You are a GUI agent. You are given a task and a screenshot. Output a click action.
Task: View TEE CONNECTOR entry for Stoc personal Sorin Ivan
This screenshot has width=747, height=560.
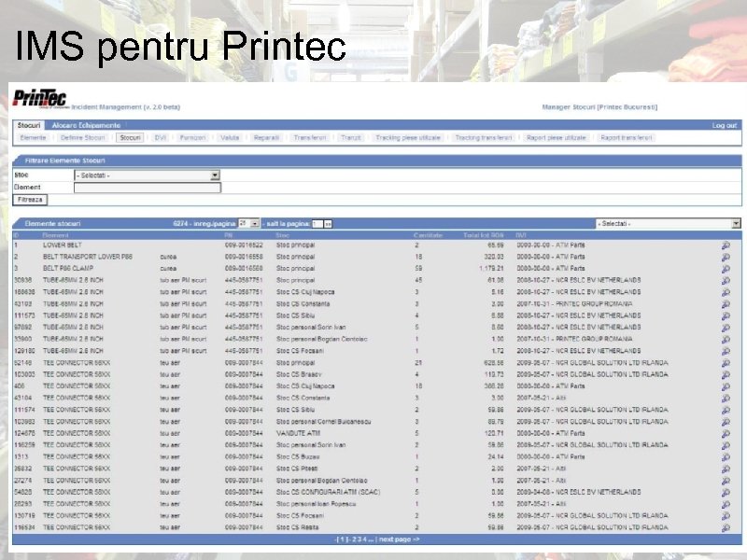click(726, 446)
